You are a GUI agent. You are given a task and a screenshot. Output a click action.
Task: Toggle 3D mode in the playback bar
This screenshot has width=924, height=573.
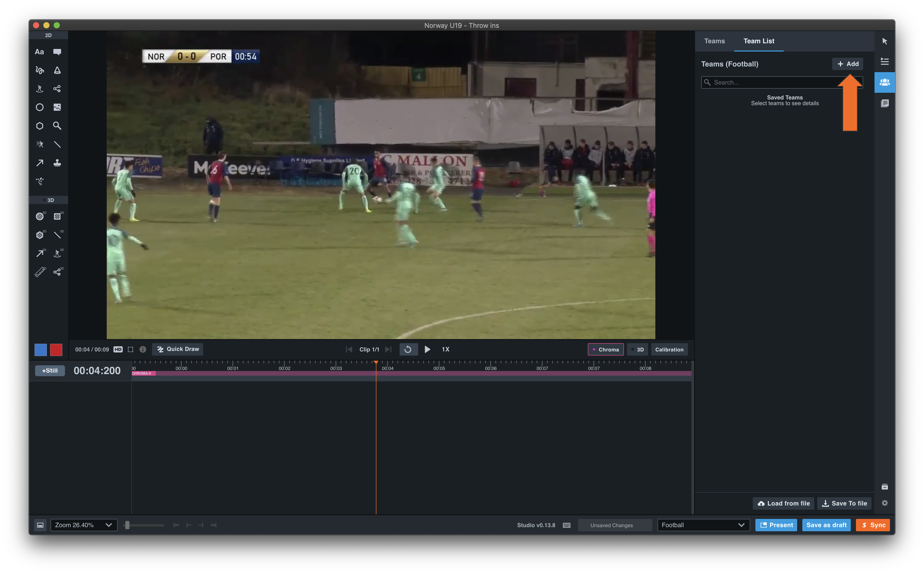[637, 349]
